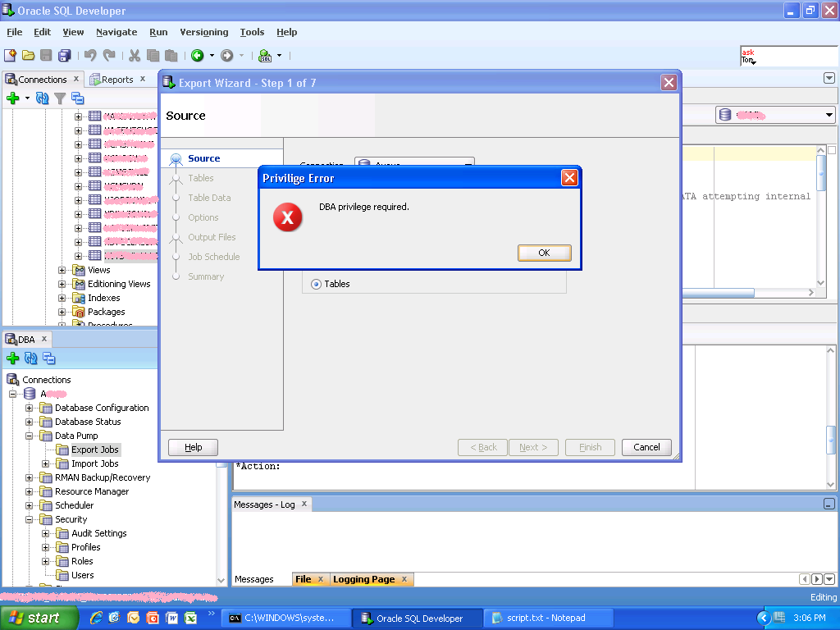
Task: Open the Versioning menu
Action: pyautogui.click(x=203, y=32)
